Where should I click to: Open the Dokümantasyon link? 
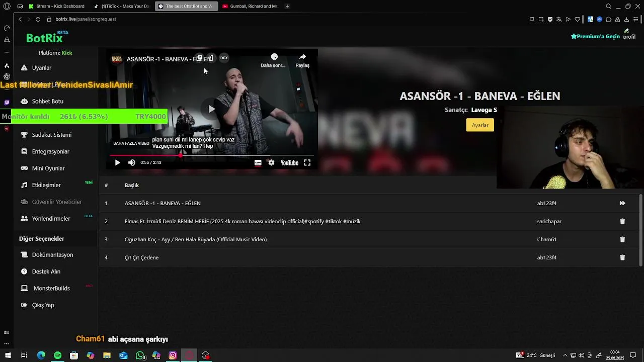52,255
